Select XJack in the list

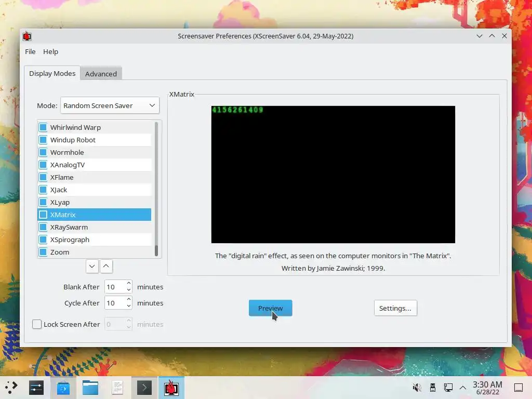tap(95, 190)
